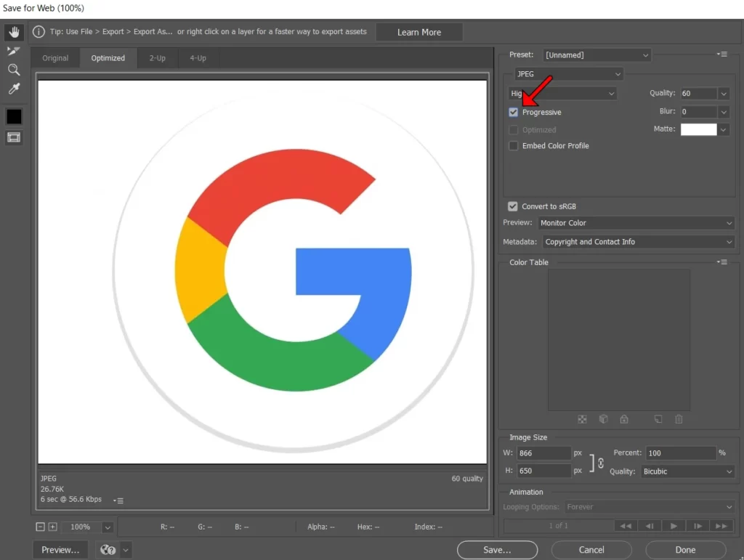Open the zoom level 100% dropdown

click(108, 527)
